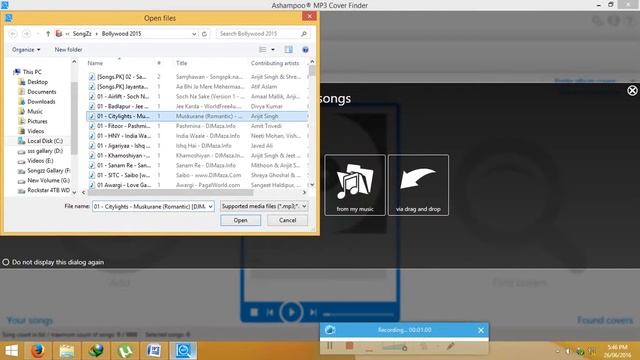
Task: Refresh the Bollywood 2015 folder listing
Action: click(x=204, y=34)
